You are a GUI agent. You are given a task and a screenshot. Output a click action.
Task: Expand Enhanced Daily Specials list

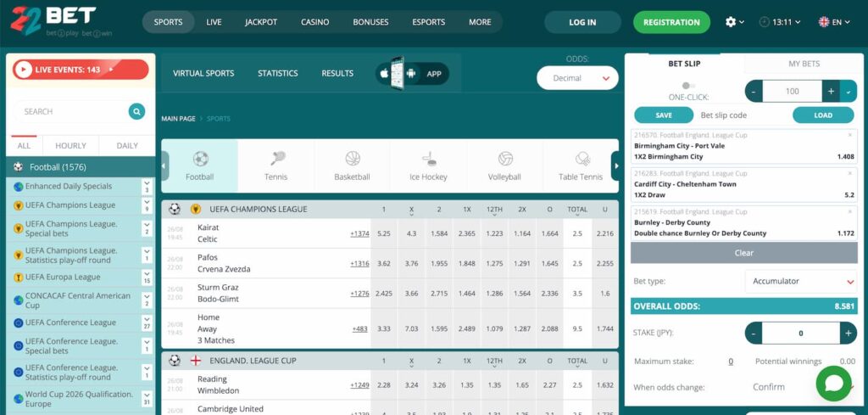pos(147,186)
